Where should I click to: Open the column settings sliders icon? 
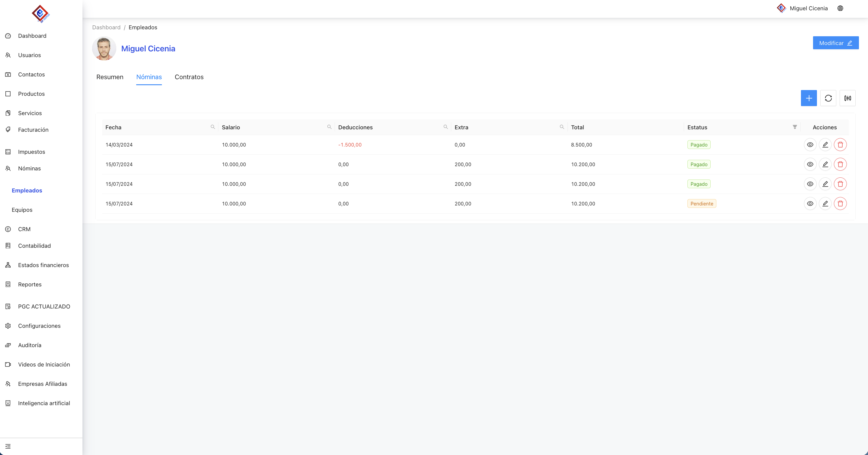coord(847,98)
